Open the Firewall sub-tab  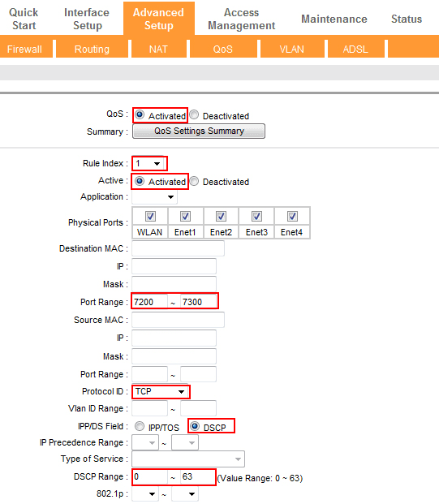pyautogui.click(x=24, y=50)
